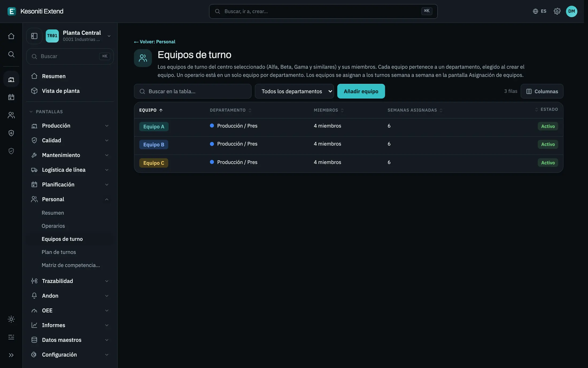Click the Equipos de turno header icon
588x368 pixels.
pyautogui.click(x=143, y=58)
